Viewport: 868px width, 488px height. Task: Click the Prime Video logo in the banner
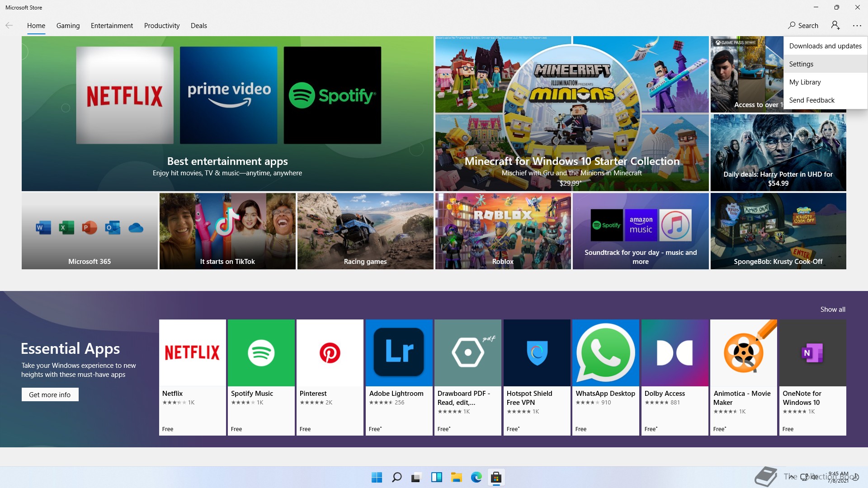click(x=229, y=95)
